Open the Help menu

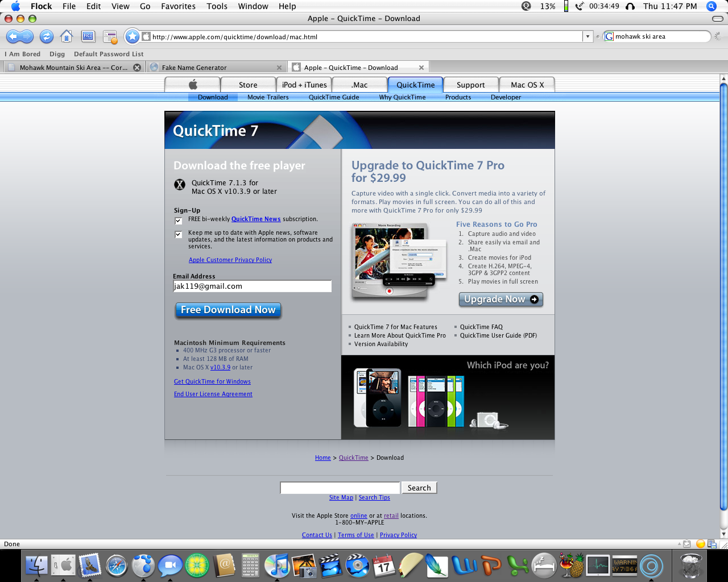point(287,6)
